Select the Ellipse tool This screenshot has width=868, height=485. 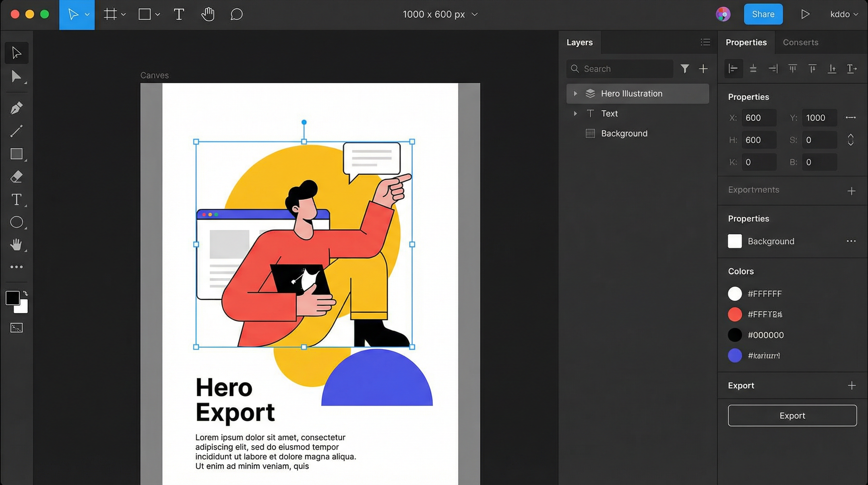16,222
